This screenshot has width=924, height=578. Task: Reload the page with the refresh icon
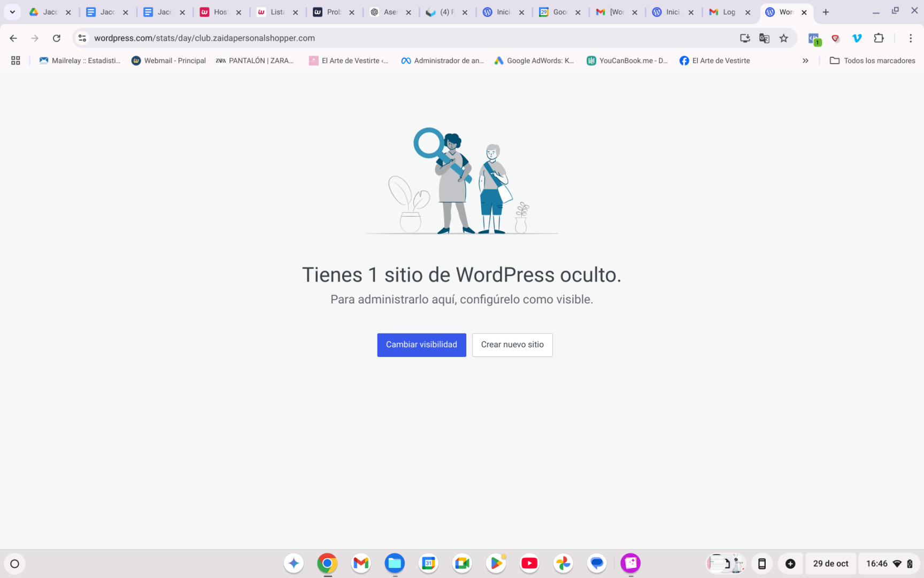[x=57, y=38]
